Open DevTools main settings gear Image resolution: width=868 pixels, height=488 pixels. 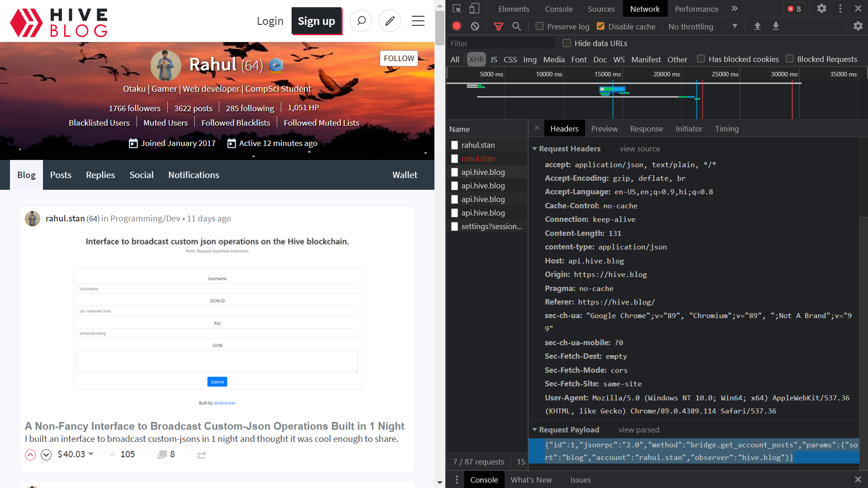pyautogui.click(x=822, y=9)
